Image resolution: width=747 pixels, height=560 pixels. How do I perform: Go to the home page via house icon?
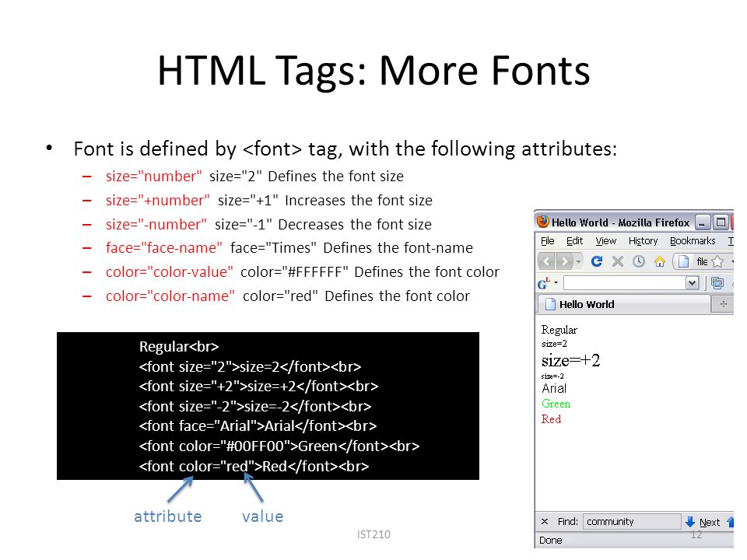pyautogui.click(x=660, y=261)
